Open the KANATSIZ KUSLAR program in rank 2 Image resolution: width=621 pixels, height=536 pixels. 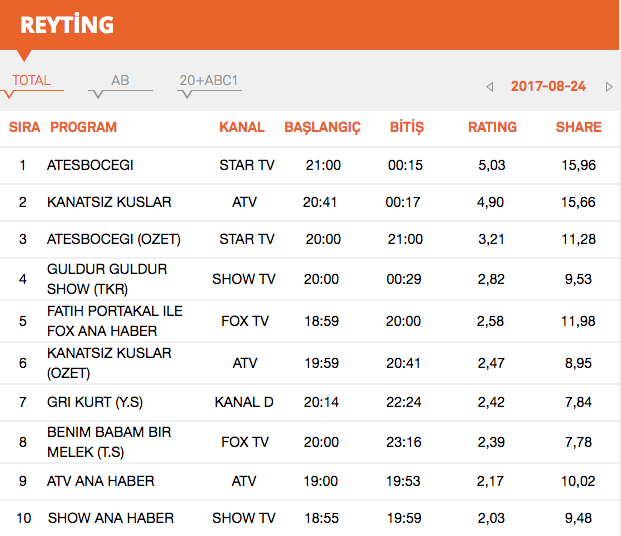point(109,202)
